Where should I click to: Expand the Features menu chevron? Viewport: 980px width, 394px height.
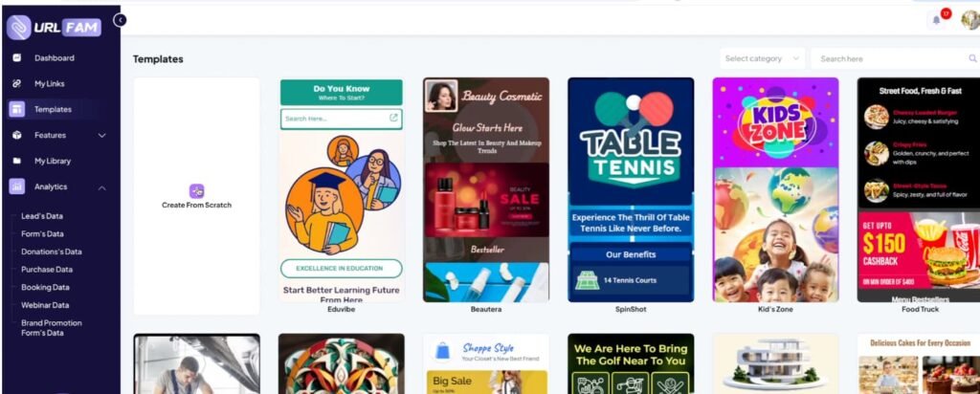[101, 135]
